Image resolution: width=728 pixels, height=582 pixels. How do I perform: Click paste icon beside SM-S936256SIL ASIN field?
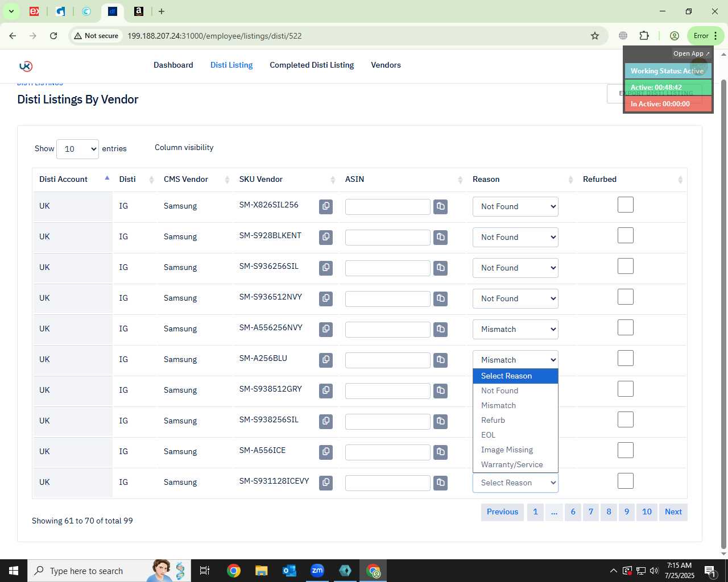click(x=441, y=268)
